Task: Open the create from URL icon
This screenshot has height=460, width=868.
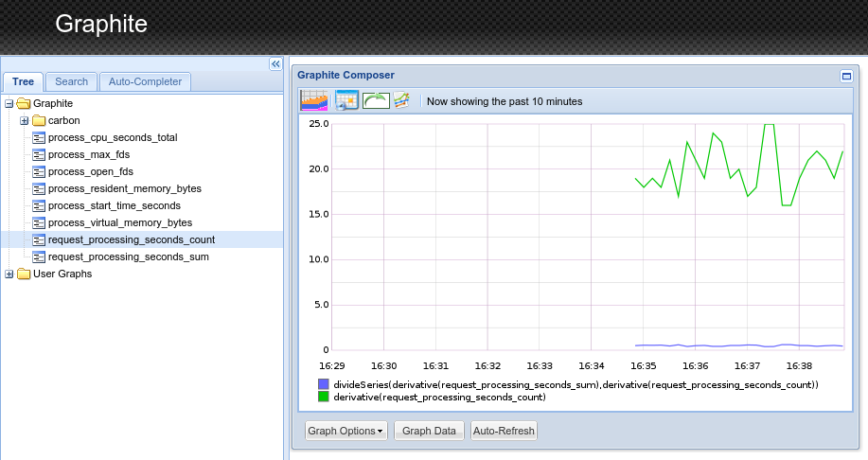Action: click(402, 100)
